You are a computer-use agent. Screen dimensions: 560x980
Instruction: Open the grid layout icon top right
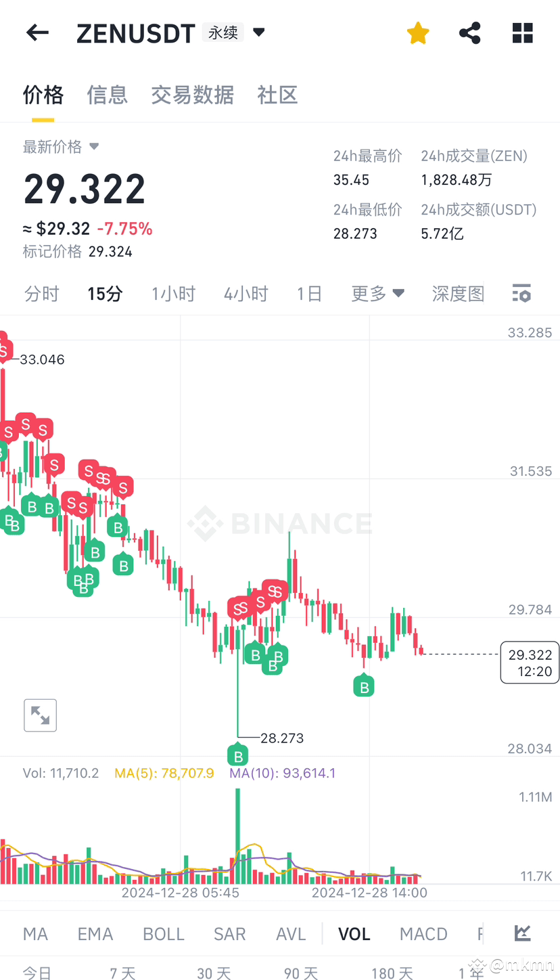[x=522, y=32]
